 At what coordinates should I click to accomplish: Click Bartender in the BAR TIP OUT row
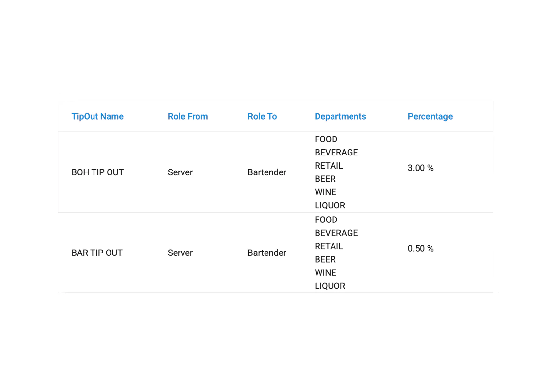[x=267, y=253]
